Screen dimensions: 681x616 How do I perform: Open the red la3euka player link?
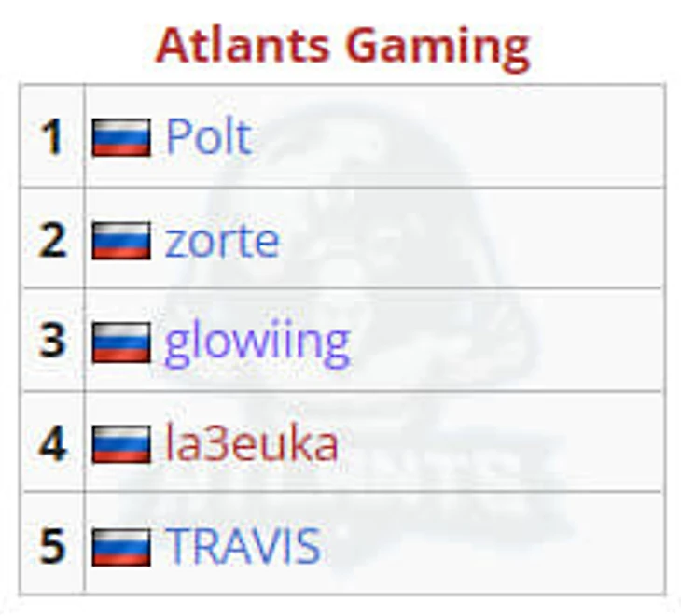pyautogui.click(x=252, y=443)
